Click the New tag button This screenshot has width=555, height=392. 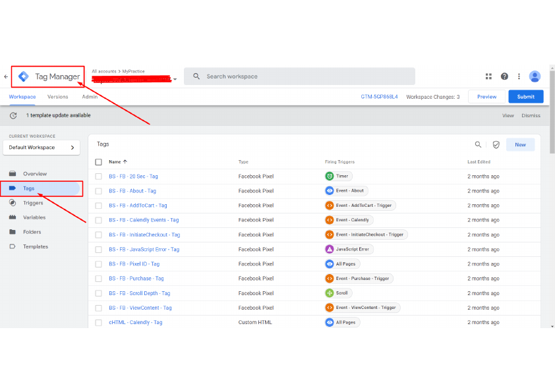(520, 145)
